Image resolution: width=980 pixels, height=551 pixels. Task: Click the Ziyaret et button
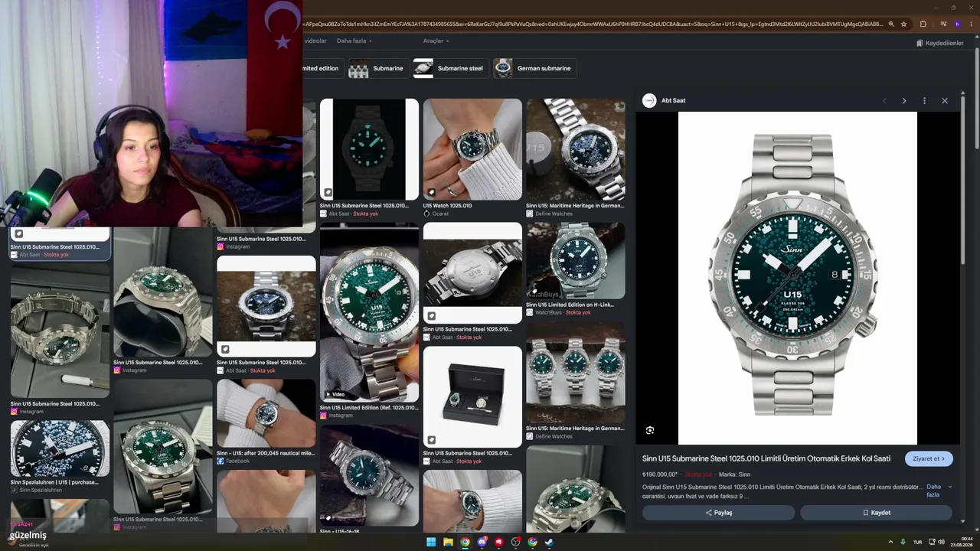[929, 458]
